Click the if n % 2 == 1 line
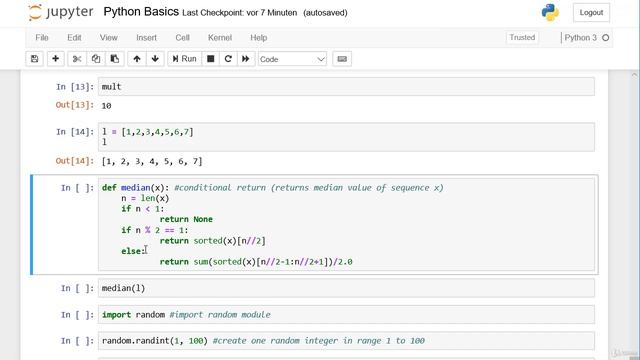This screenshot has height=360, width=640. tap(155, 230)
